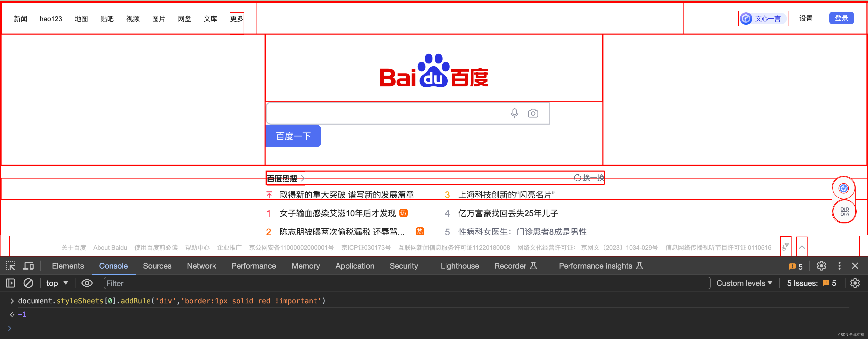Open hot search 上海科技创新的"闪亮名片"
This screenshot has width=868, height=339.
click(x=506, y=195)
